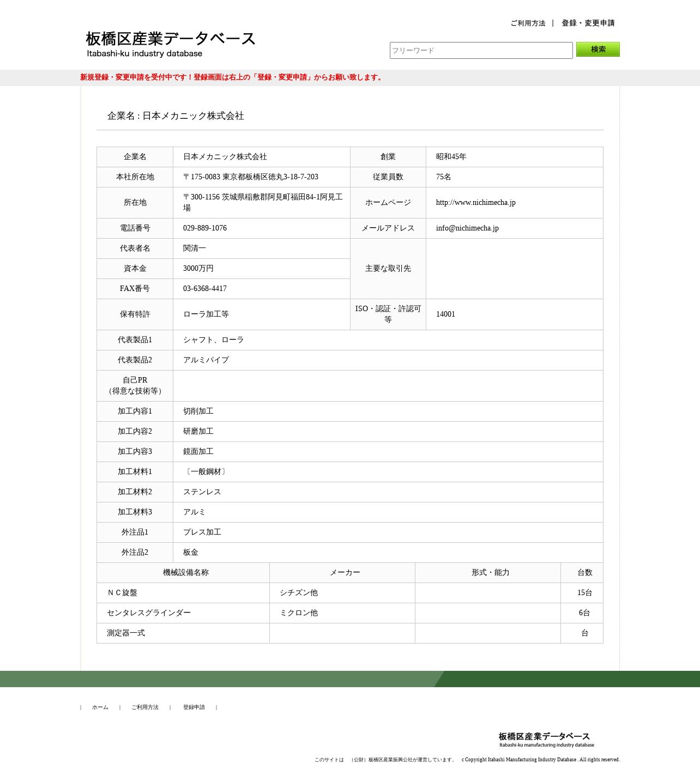Click the green 検索 button
Image resolution: width=700 pixels, height=776 pixels.
pos(598,49)
